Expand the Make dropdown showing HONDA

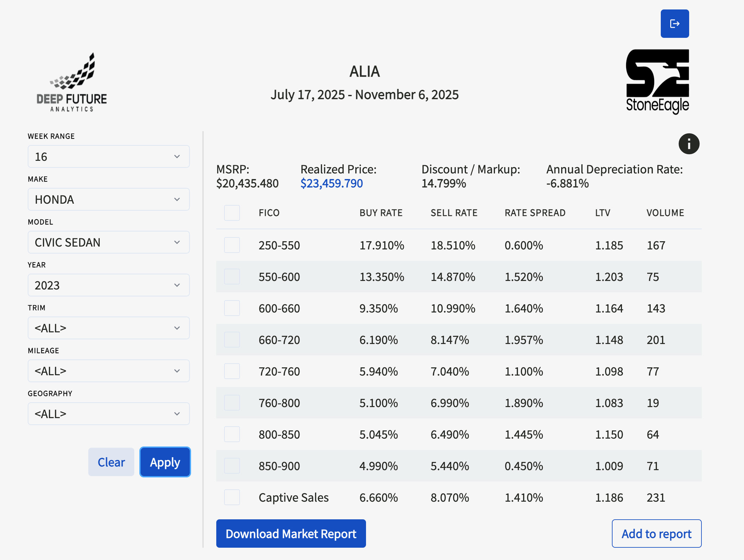click(109, 200)
